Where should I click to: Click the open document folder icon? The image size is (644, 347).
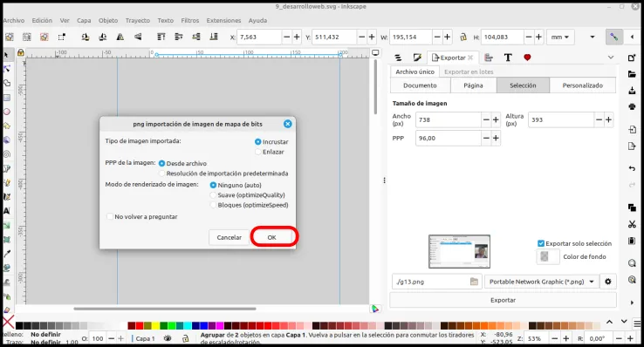[x=632, y=74]
